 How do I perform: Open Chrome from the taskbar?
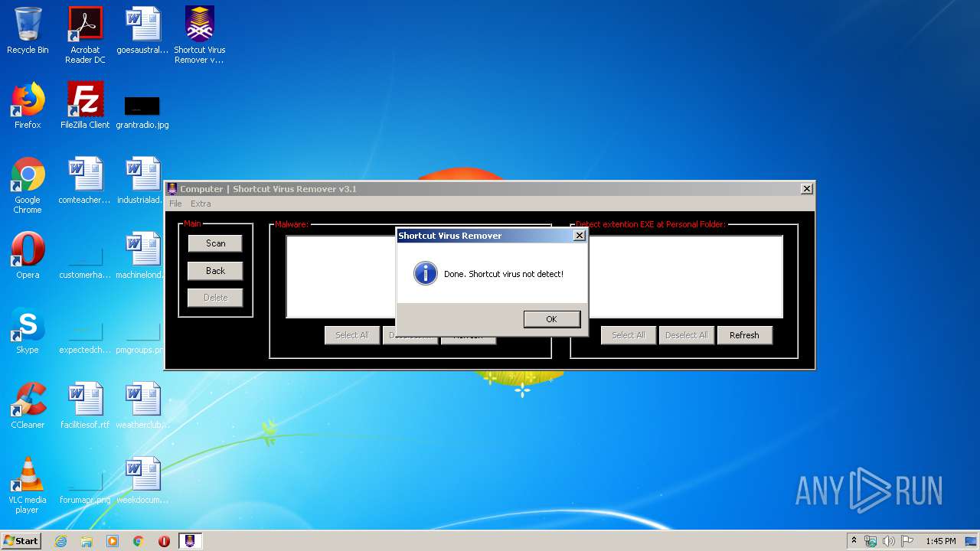click(139, 541)
